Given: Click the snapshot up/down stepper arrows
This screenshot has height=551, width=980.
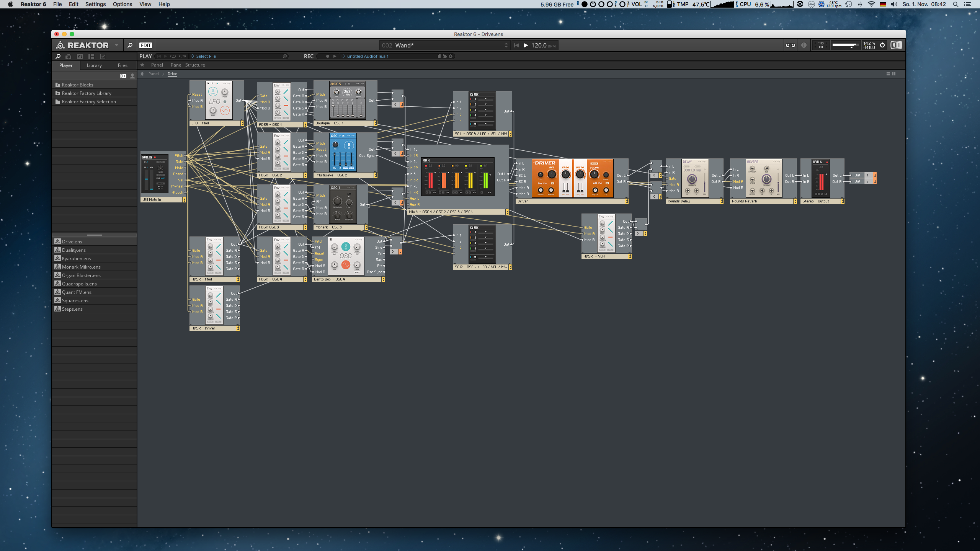Looking at the screenshot, I should [x=506, y=45].
